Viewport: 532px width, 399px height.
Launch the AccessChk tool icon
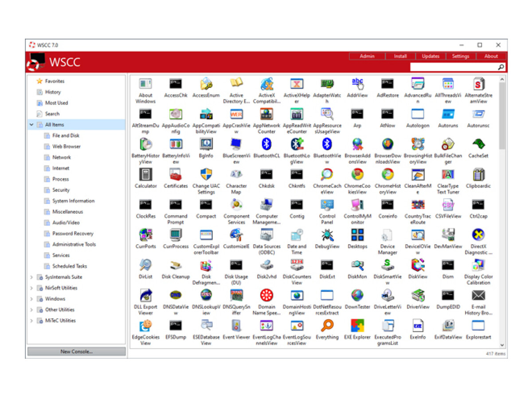click(176, 83)
